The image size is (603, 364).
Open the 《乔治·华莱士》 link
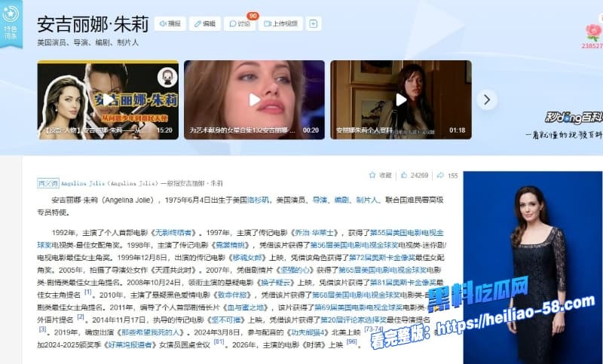[314, 233]
